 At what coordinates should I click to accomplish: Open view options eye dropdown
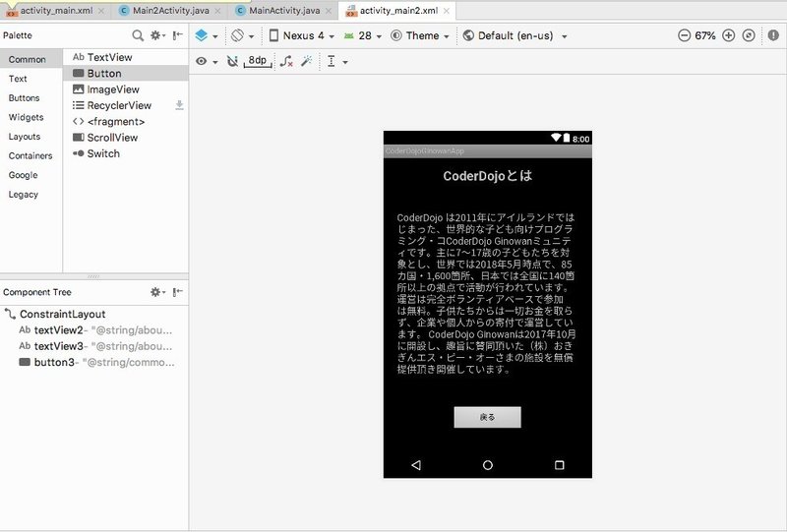point(207,61)
